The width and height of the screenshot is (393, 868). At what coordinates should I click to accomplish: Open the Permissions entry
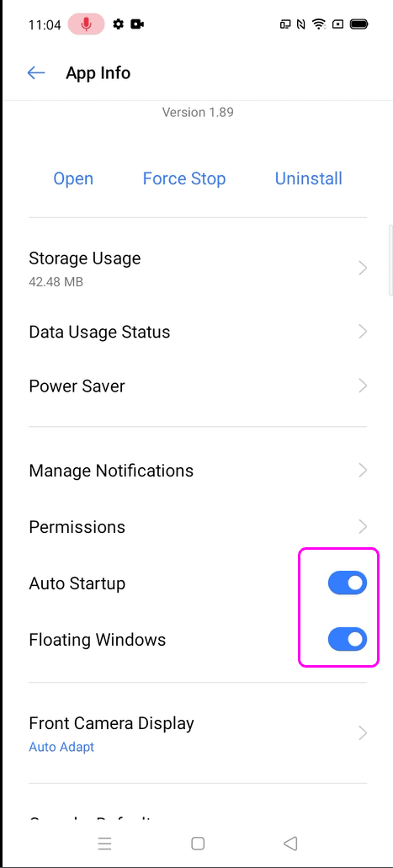198,526
